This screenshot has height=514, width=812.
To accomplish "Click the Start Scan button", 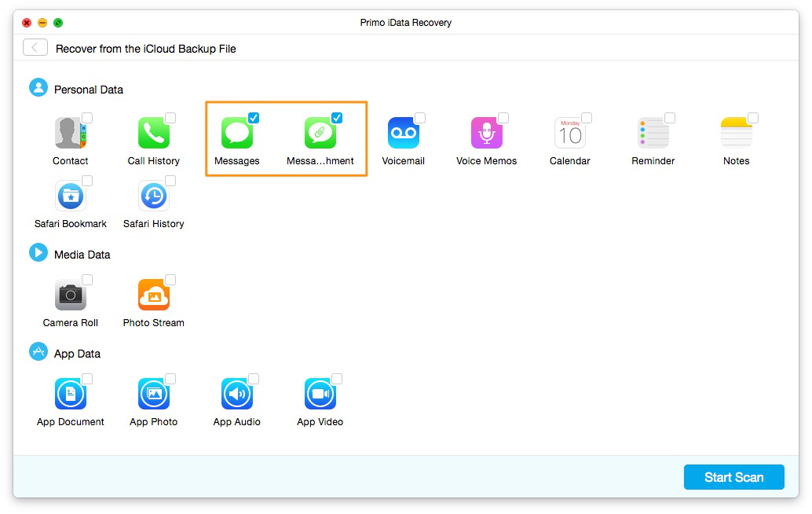I will pyautogui.click(x=733, y=477).
